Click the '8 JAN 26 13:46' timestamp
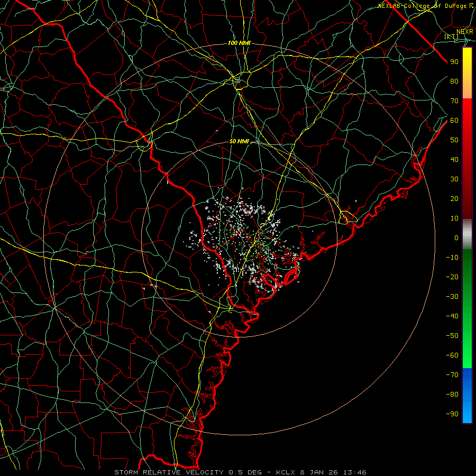This screenshot has width=476, height=476. click(333, 472)
